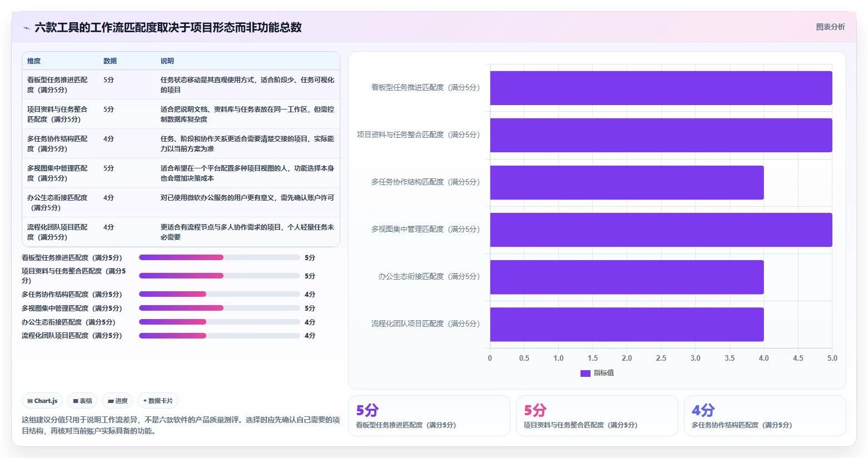Click the chart bar for 看板型任务推进匹配度
This screenshot has height=458, width=868.
tap(661, 88)
